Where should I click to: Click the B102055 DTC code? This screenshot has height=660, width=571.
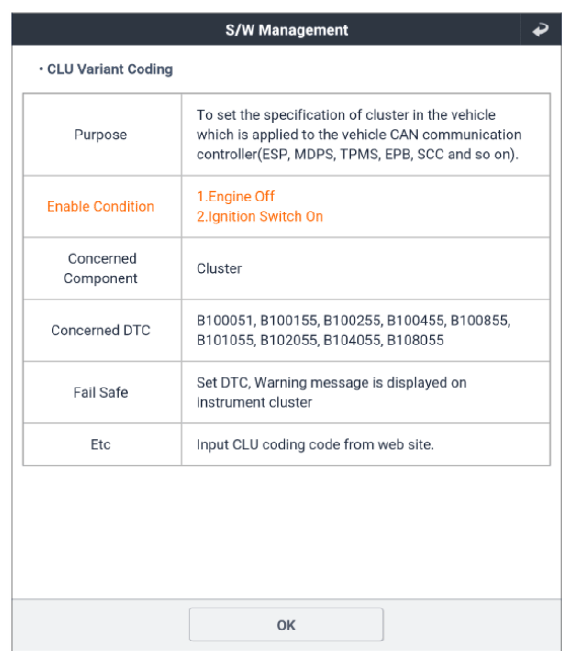(x=289, y=340)
